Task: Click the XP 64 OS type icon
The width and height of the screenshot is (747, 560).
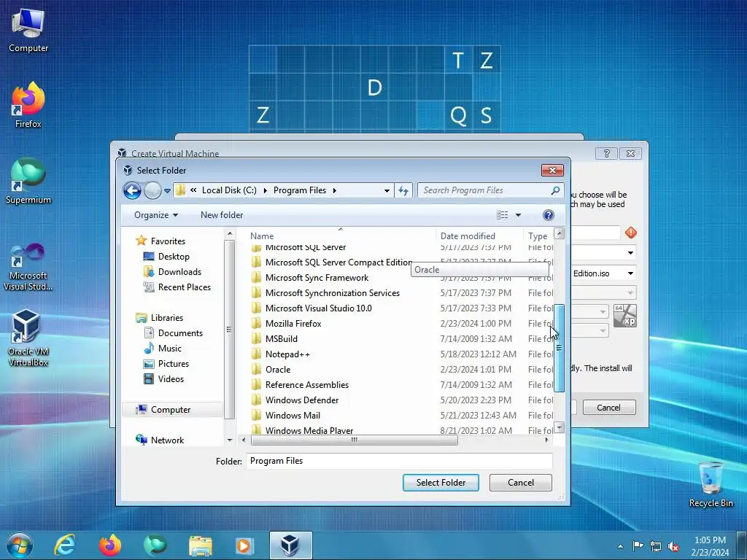Action: 624,316
